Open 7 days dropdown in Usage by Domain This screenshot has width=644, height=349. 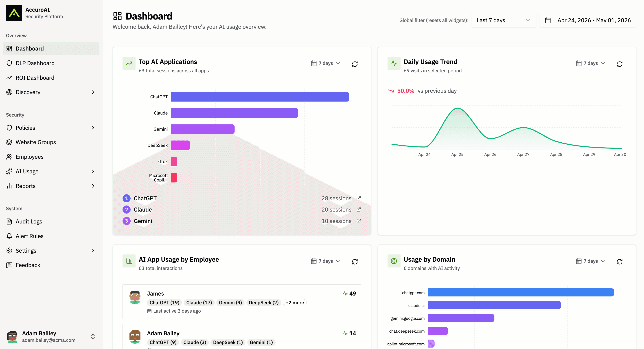590,261
